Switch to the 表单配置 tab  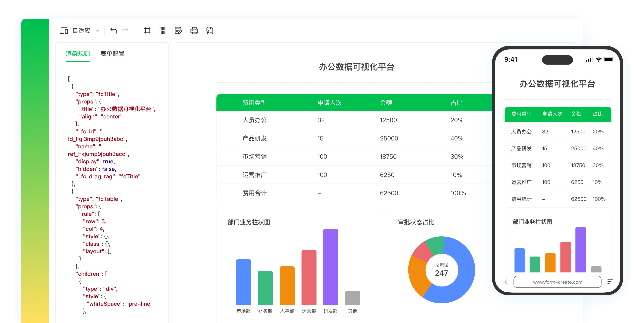(x=112, y=54)
